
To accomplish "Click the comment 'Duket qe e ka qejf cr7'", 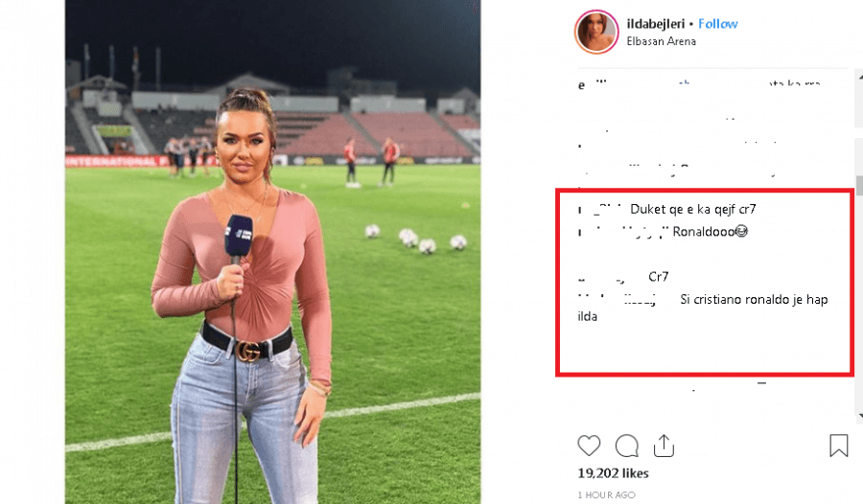I will (693, 209).
